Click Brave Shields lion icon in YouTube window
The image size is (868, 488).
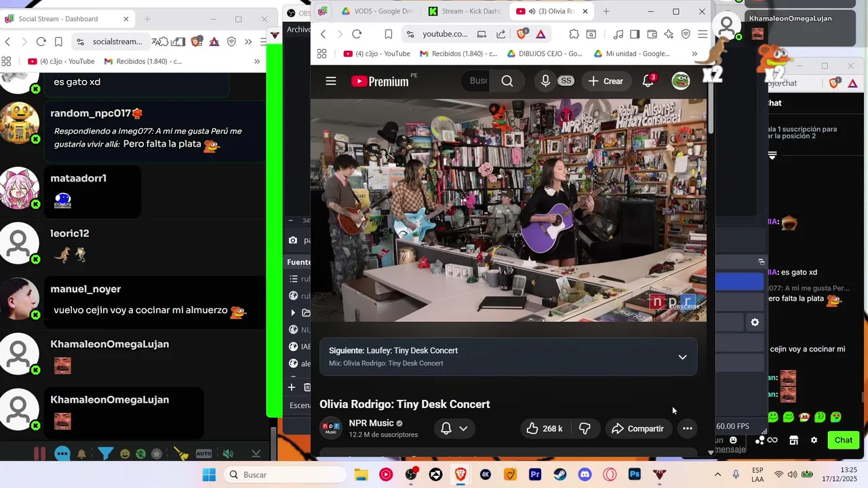tap(522, 34)
